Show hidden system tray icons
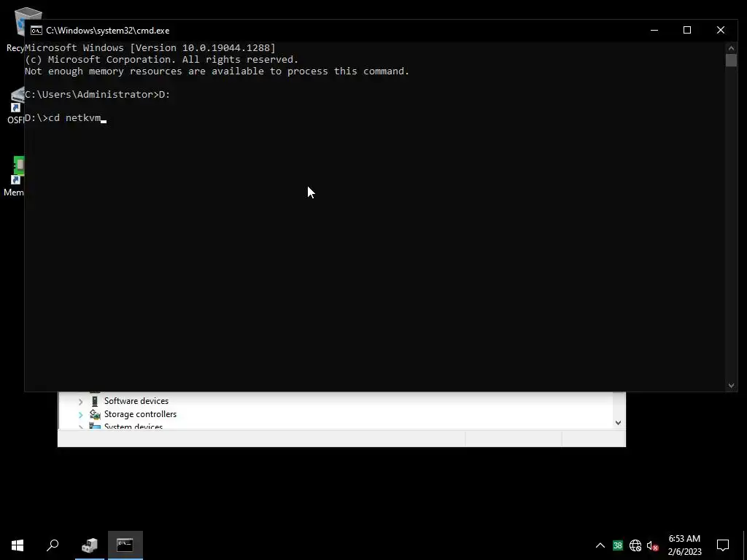The height and width of the screenshot is (560, 747). click(x=600, y=545)
